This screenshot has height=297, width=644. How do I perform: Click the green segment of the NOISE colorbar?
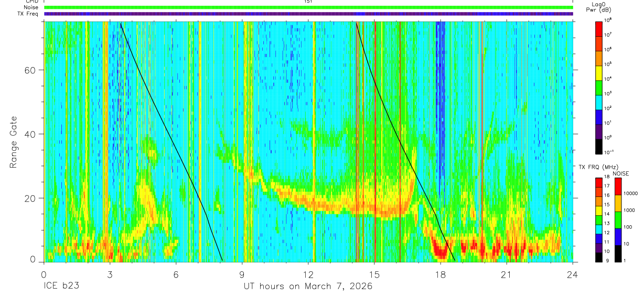(x=618, y=220)
